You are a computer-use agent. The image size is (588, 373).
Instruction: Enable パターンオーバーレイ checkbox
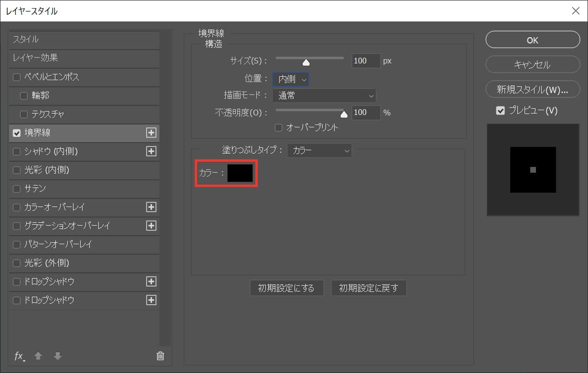[17, 245]
